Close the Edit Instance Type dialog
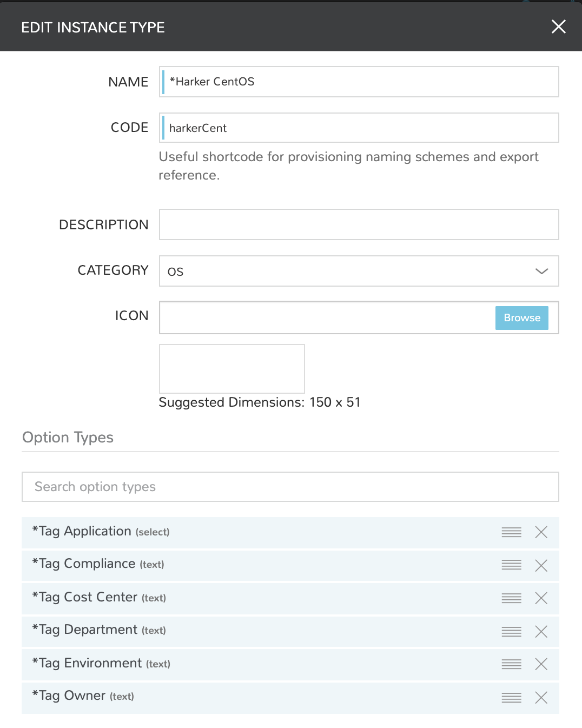This screenshot has height=728, width=582. click(x=558, y=27)
